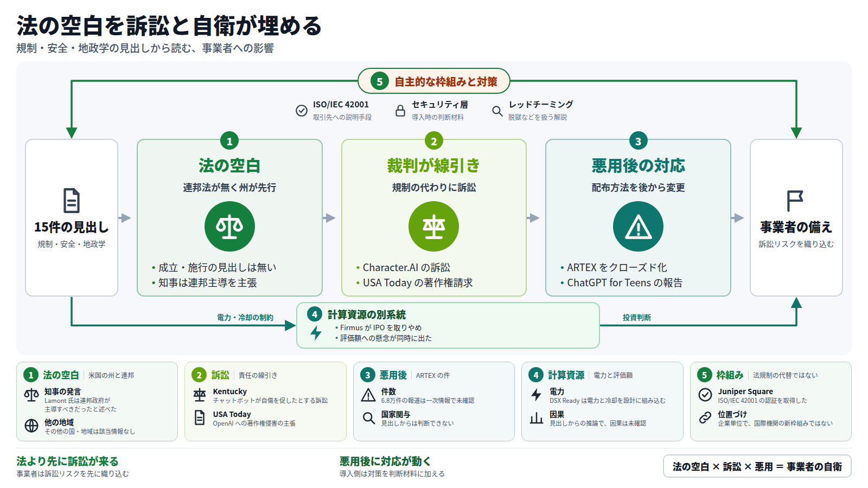Click the 法の空白 heading in card 1

[229, 165]
